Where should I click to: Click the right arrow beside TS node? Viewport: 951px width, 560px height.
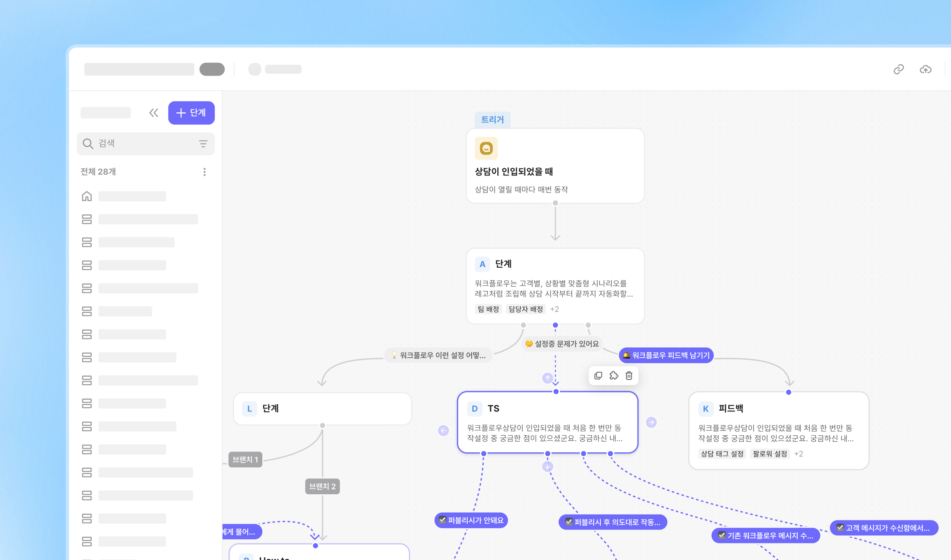[x=651, y=422]
